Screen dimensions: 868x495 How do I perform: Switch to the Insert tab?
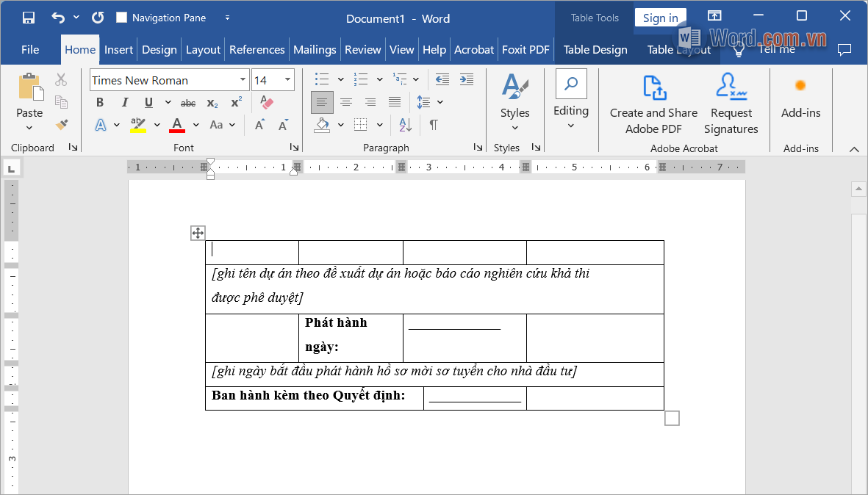(118, 50)
